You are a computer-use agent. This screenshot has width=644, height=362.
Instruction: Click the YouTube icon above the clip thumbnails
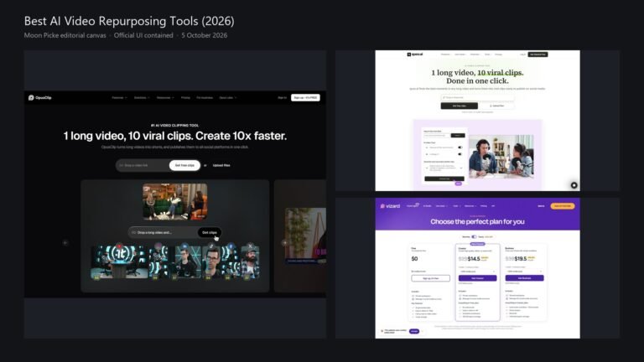(x=120, y=246)
